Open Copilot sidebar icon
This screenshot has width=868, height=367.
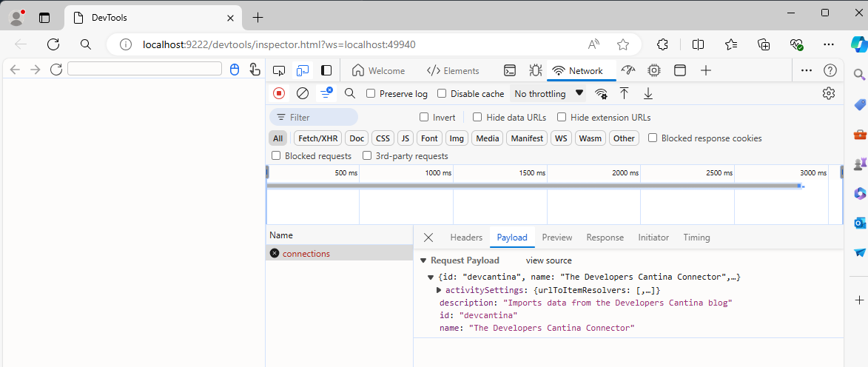click(859, 45)
